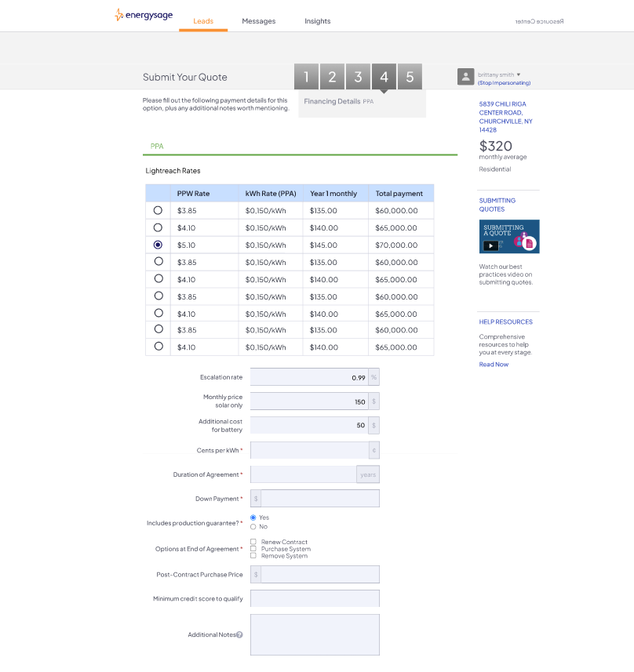634x672 pixels.
Task: Switch to the Insights tab
Action: 318,21
